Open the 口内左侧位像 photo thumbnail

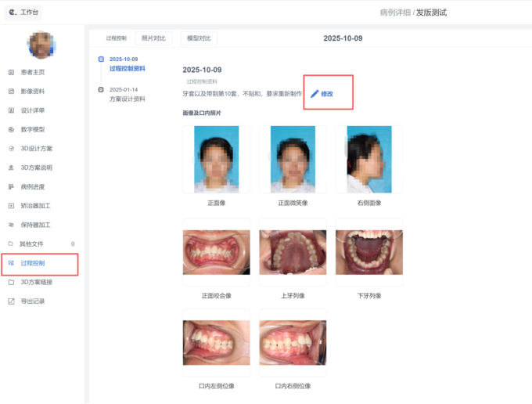[x=216, y=343]
